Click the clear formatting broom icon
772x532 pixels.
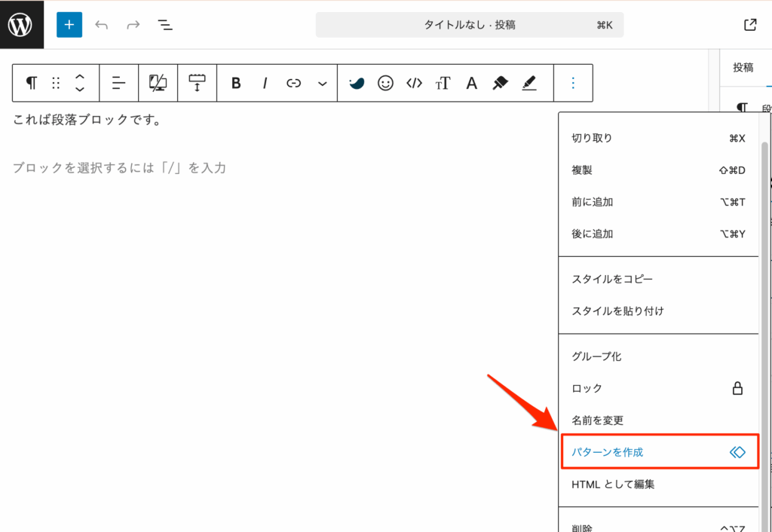pyautogui.click(x=500, y=83)
